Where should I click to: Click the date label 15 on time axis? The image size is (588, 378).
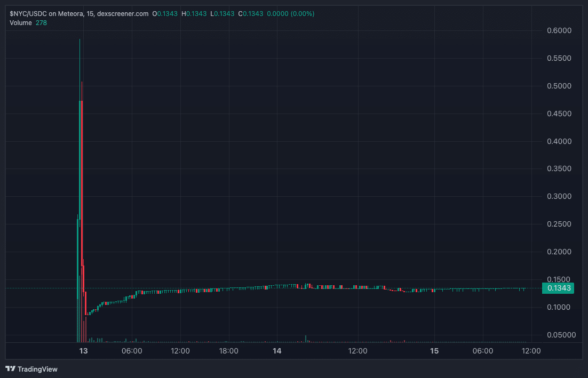pos(434,351)
